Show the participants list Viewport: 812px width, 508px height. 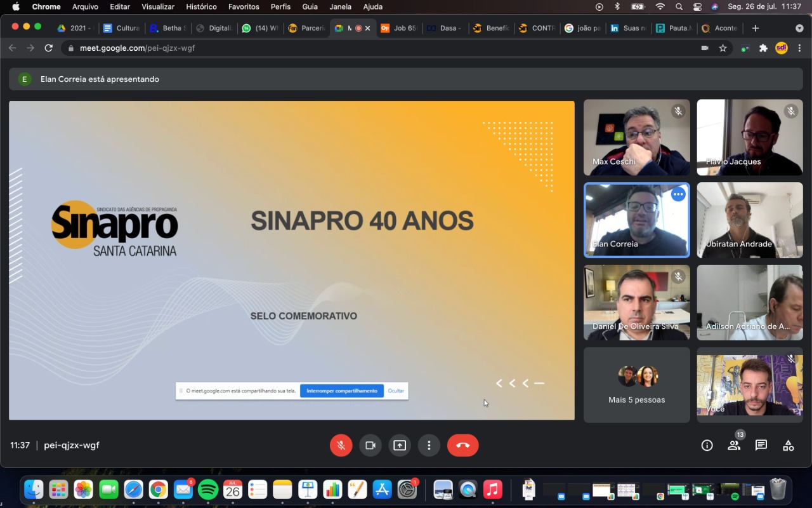pyautogui.click(x=734, y=445)
